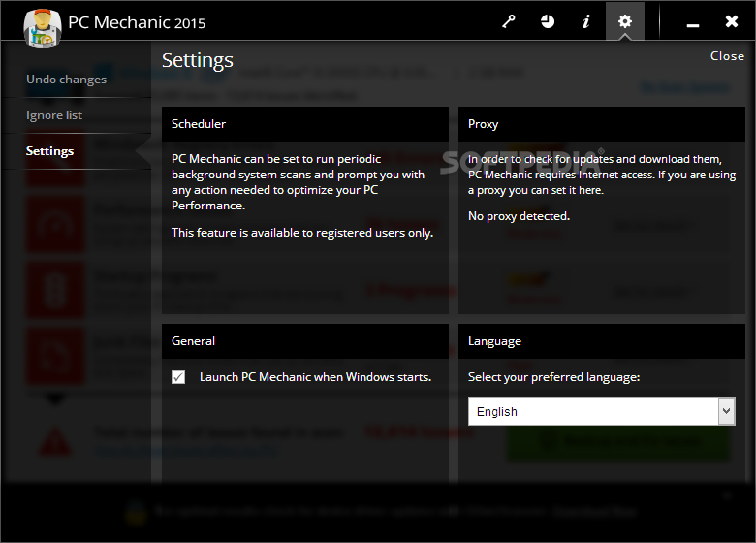
Task: Toggle Launch PC Mechanic when Windows starts checkbox
Action: [178, 377]
